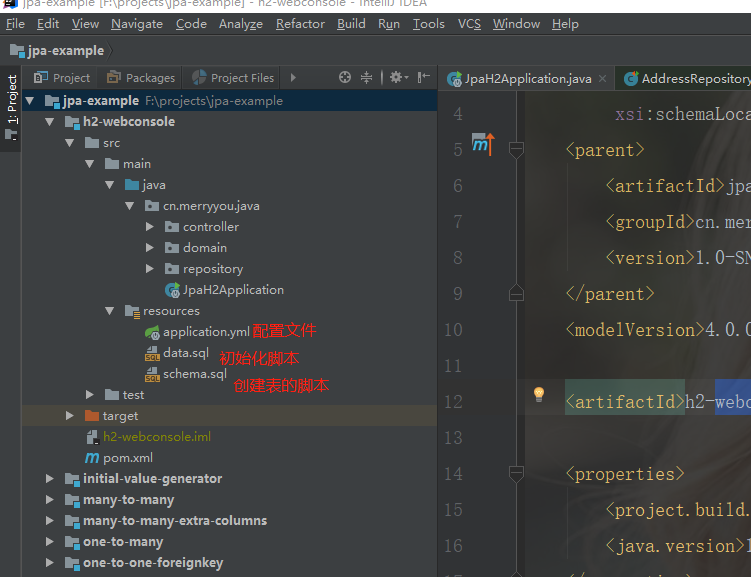Open the Refactor menu

click(300, 24)
